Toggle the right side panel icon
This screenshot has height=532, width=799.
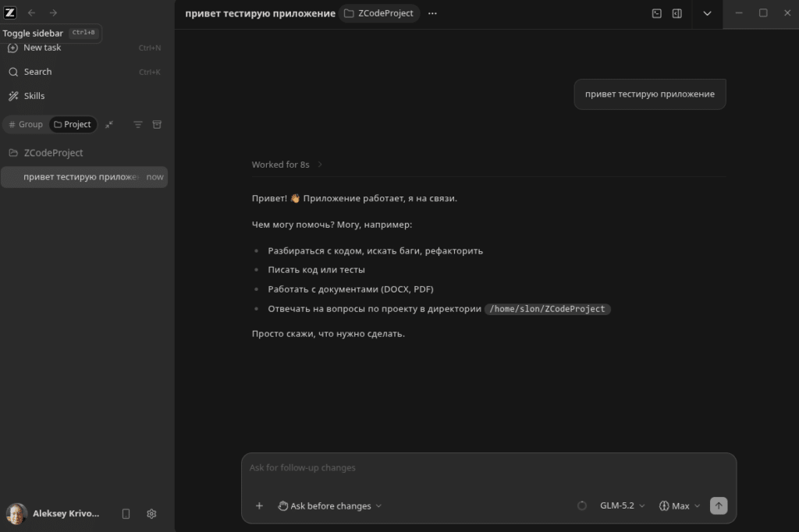pyautogui.click(x=677, y=13)
